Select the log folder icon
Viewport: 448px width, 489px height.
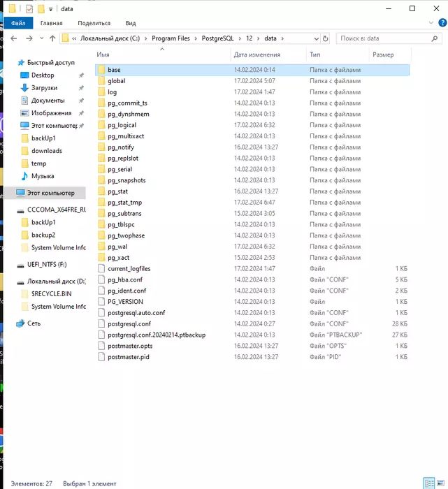tap(101, 92)
